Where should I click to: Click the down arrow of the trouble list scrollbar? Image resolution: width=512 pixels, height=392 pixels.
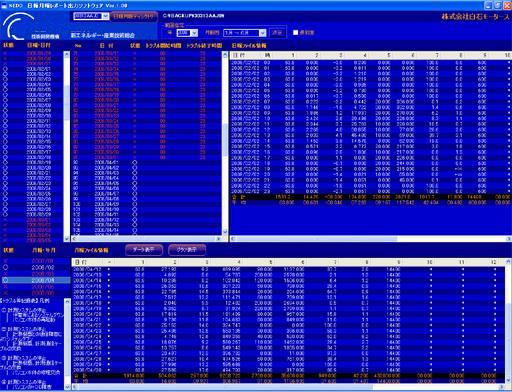pos(225,232)
